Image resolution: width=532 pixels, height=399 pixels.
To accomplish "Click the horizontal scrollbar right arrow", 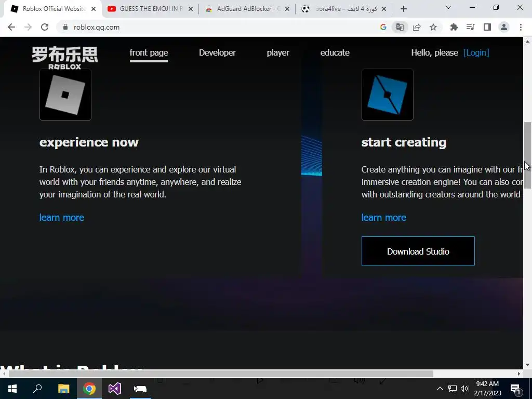I will [x=519, y=374].
